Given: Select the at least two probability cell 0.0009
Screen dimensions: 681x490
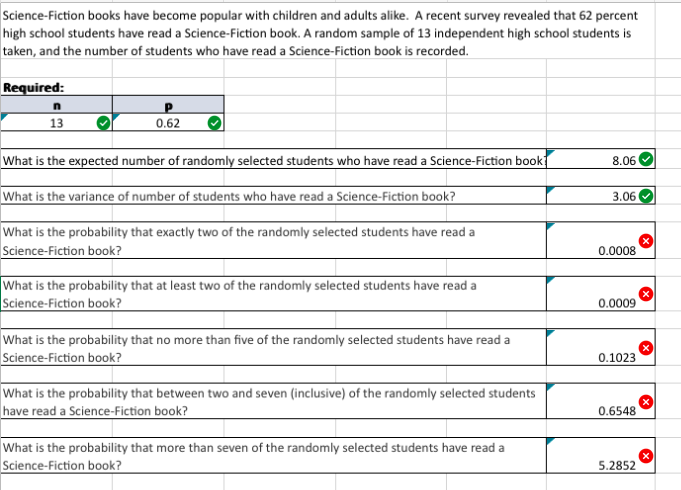Looking at the screenshot, I should click(601, 294).
